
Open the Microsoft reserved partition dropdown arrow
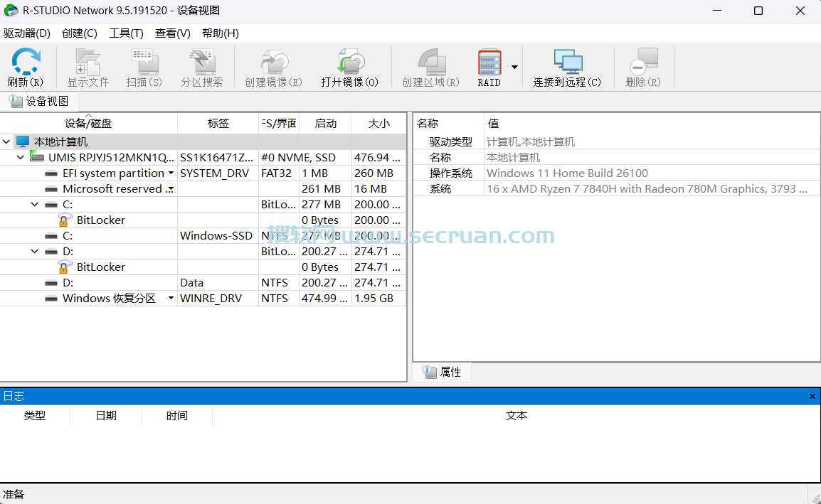tap(171, 189)
